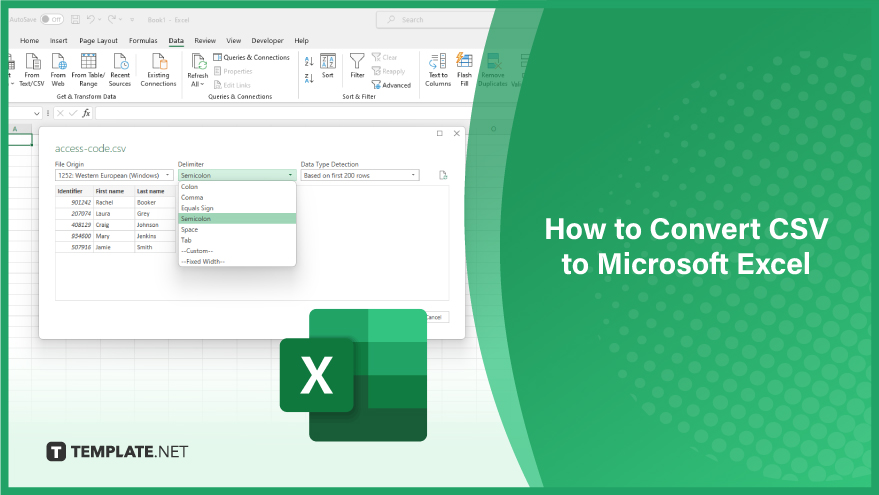Click the Redo icon
This screenshot has height=495, width=879.
point(112,20)
